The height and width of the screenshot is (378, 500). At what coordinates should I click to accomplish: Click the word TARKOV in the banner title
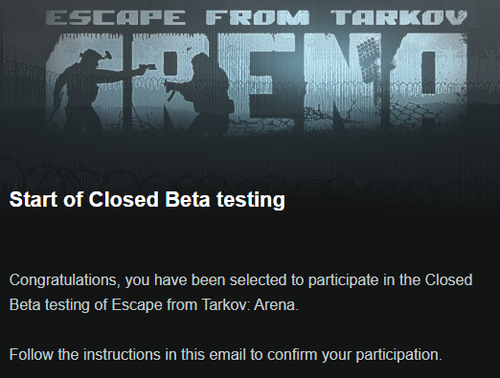pyautogui.click(x=399, y=18)
